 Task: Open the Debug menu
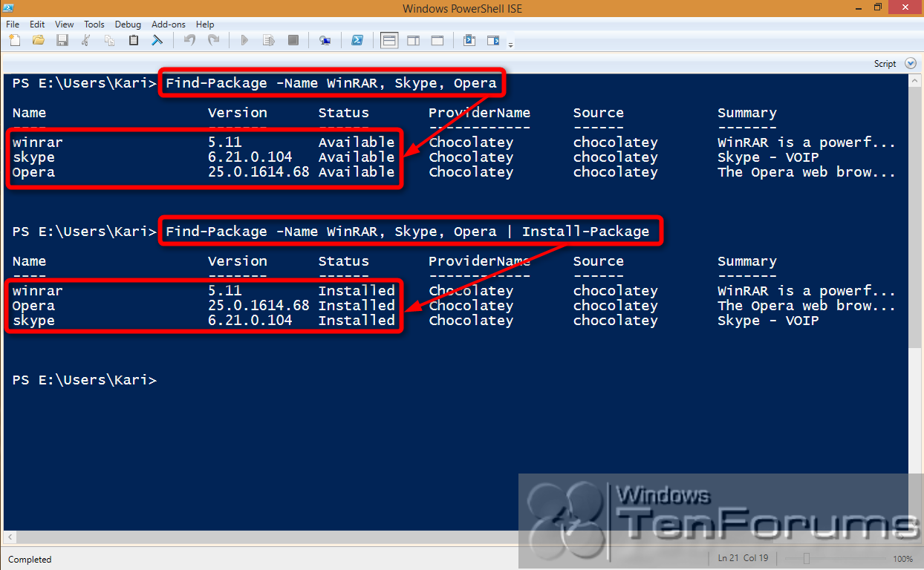click(128, 24)
